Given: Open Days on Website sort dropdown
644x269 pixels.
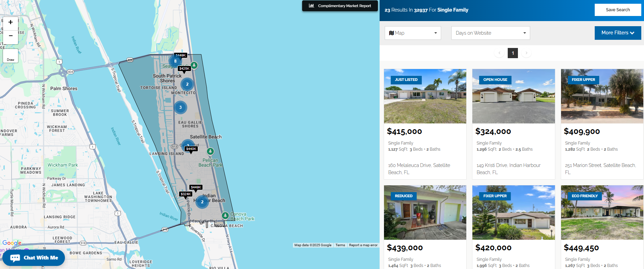Looking at the screenshot, I should (x=491, y=33).
